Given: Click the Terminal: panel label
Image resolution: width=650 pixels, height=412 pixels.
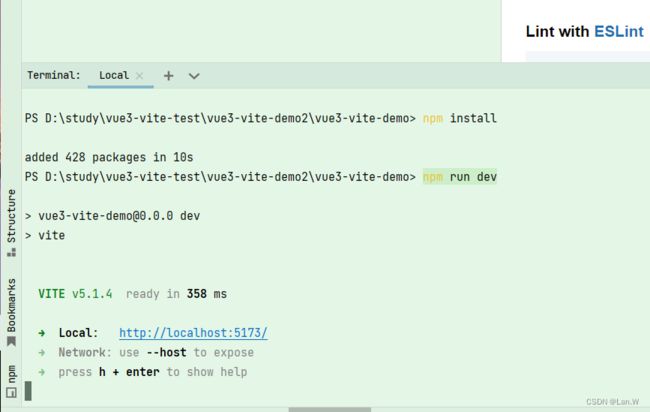Looking at the screenshot, I should (53, 75).
